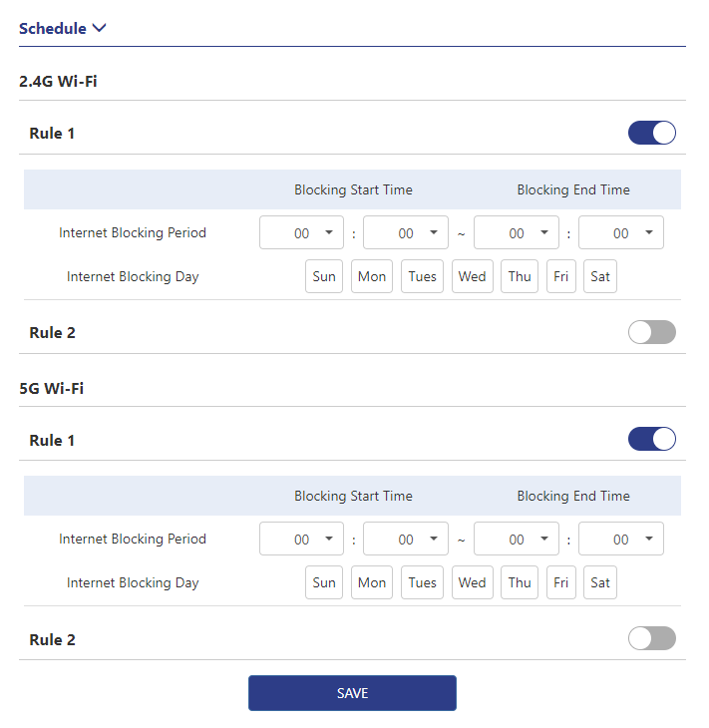
Task: Open 2.4G blocking end minute dropdown
Action: tap(620, 233)
